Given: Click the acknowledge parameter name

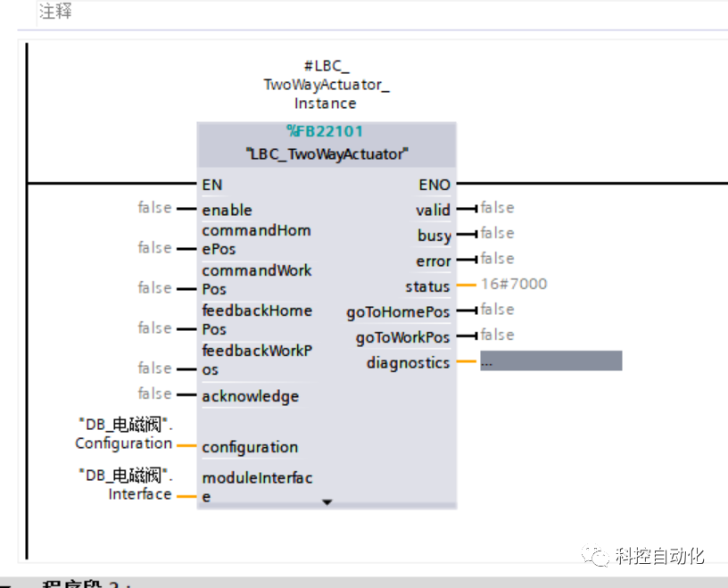Looking at the screenshot, I should 250,396.
